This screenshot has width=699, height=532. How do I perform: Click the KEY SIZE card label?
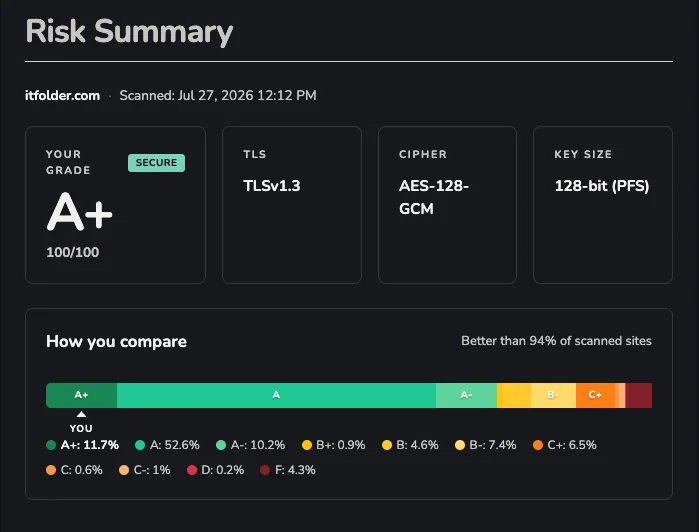coord(583,154)
